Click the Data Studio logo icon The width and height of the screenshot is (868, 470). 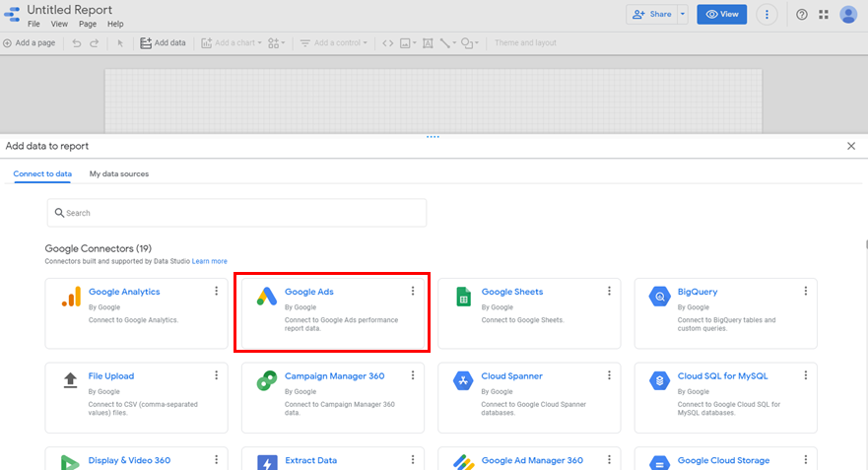(12, 15)
